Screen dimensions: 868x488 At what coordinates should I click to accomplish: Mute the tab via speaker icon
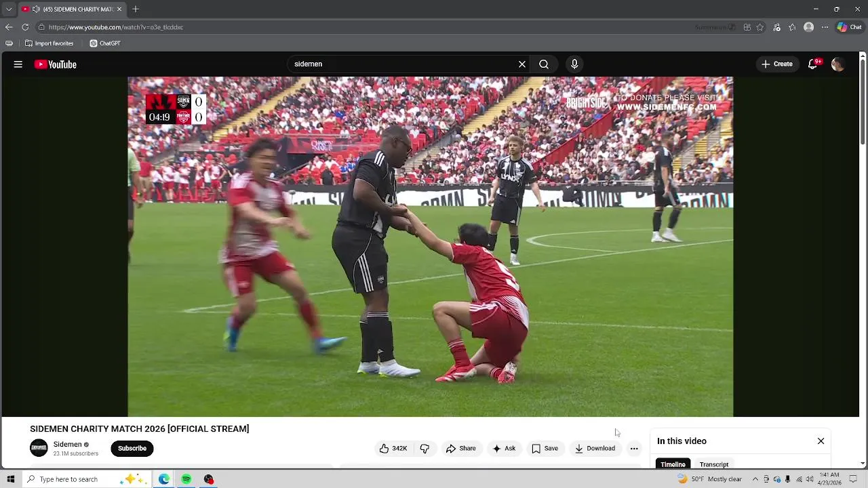(36, 9)
